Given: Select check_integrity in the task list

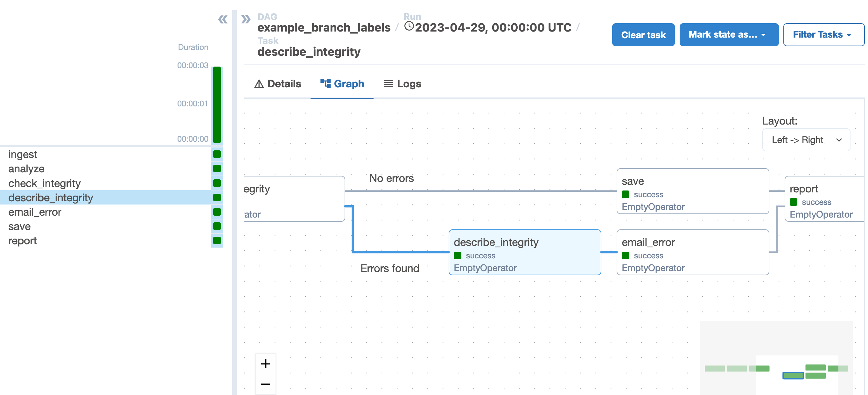Looking at the screenshot, I should click(45, 183).
